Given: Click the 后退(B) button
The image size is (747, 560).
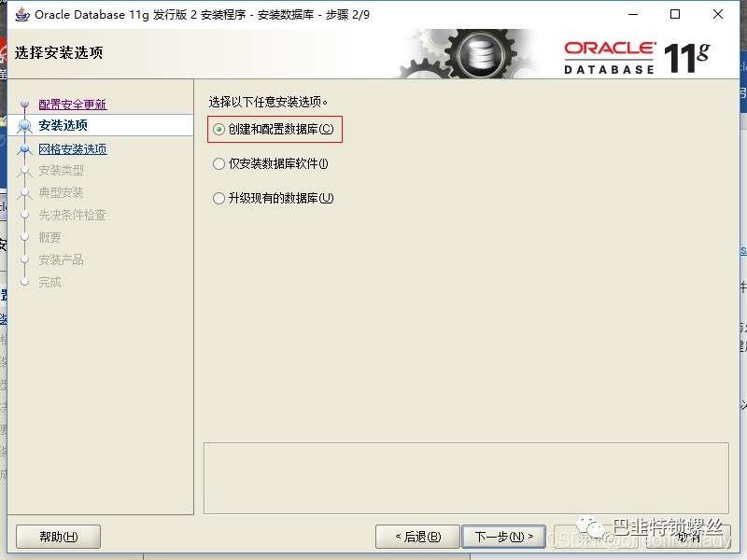Looking at the screenshot, I should 417,537.
